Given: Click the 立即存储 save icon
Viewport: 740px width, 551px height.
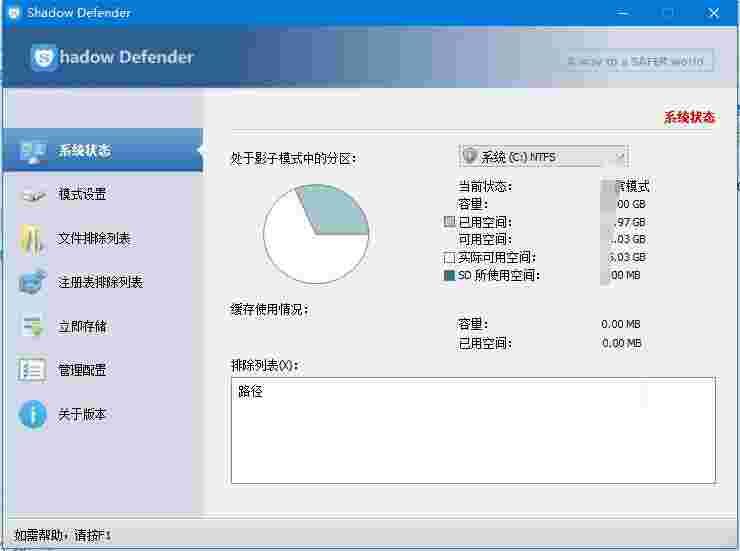Looking at the screenshot, I should click(x=33, y=326).
